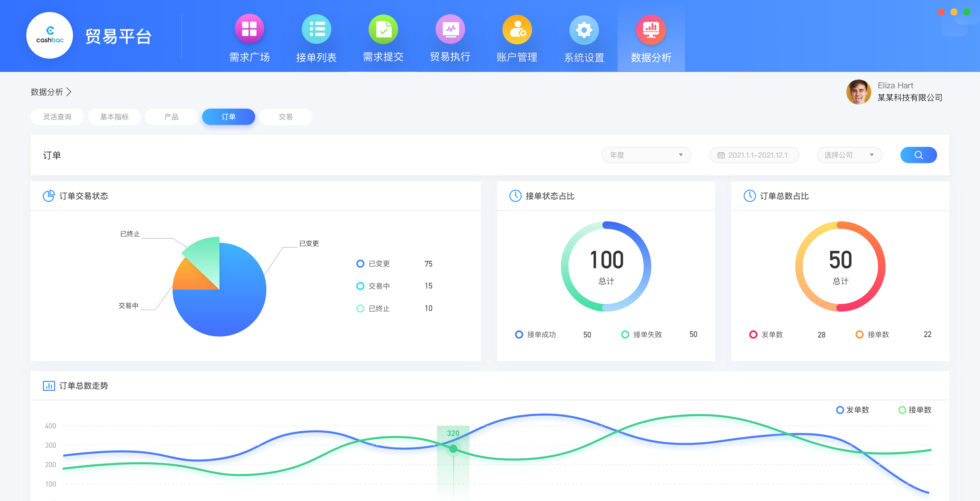This screenshot has width=980, height=501.
Task: Open the 需求广场 menu label
Action: point(249,57)
